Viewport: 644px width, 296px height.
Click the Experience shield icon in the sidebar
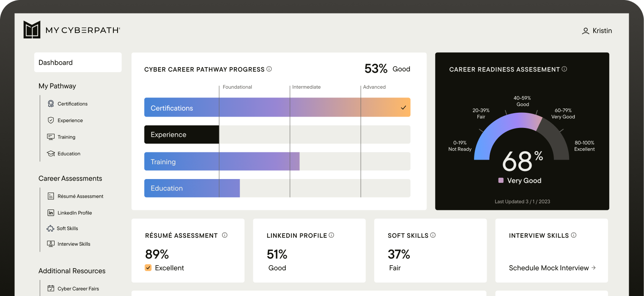coord(51,120)
